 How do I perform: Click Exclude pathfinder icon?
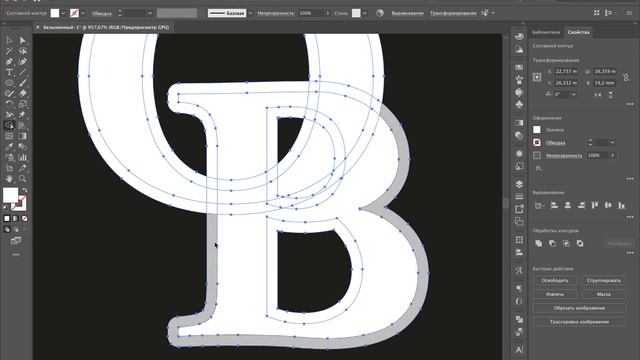[580, 243]
